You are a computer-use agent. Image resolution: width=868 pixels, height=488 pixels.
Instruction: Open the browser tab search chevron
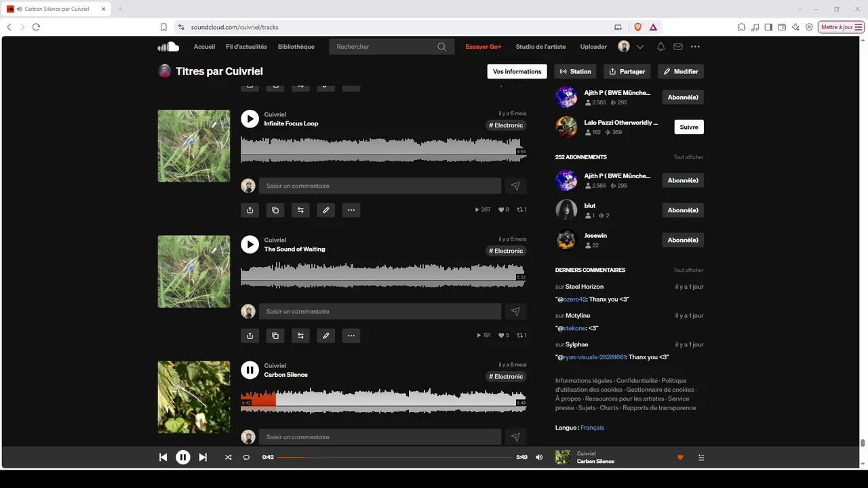[800, 9]
